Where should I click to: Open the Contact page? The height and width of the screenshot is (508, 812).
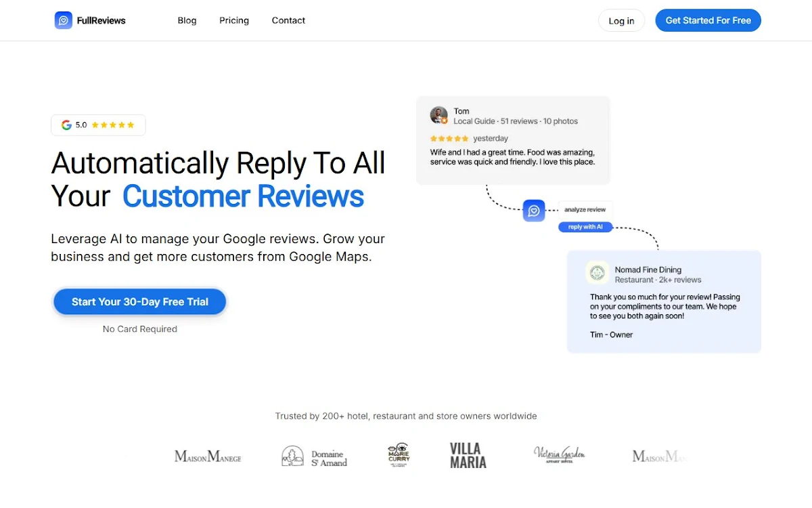[288, 20]
